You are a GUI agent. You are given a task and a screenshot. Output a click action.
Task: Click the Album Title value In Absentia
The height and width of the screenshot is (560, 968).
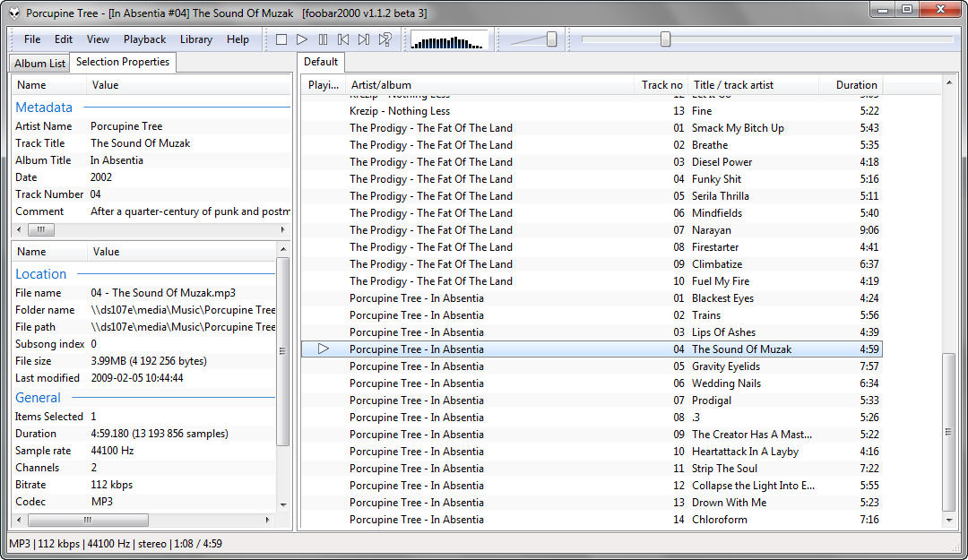coord(117,159)
